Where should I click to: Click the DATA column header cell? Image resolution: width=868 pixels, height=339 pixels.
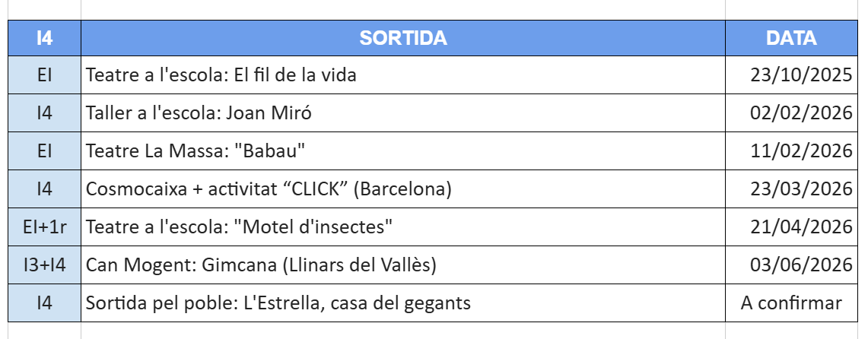pyautogui.click(x=791, y=38)
